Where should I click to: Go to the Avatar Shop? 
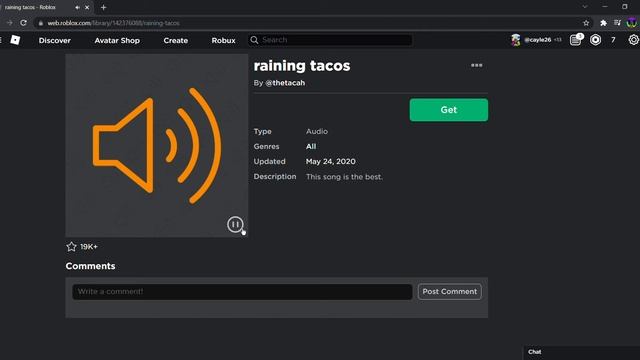(x=117, y=40)
